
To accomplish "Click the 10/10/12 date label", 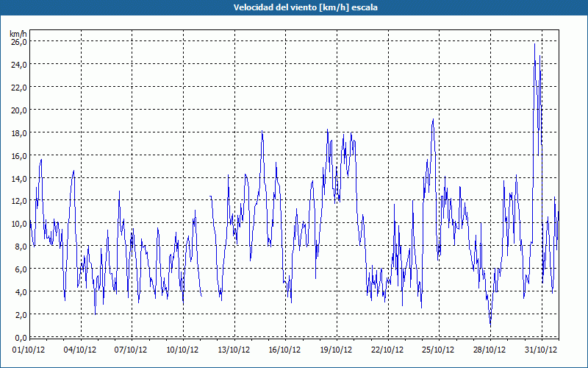I will point(182,350).
